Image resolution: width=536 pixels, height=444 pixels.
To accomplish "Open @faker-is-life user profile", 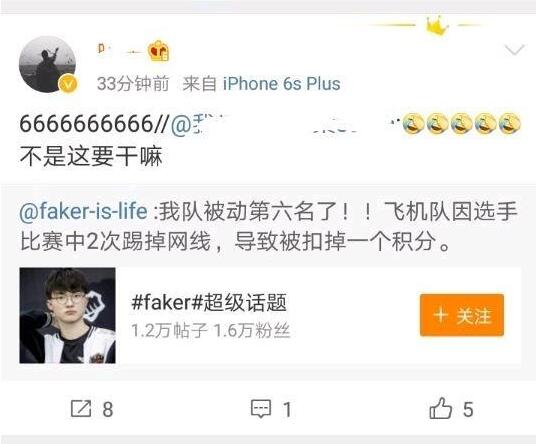I will point(84,211).
